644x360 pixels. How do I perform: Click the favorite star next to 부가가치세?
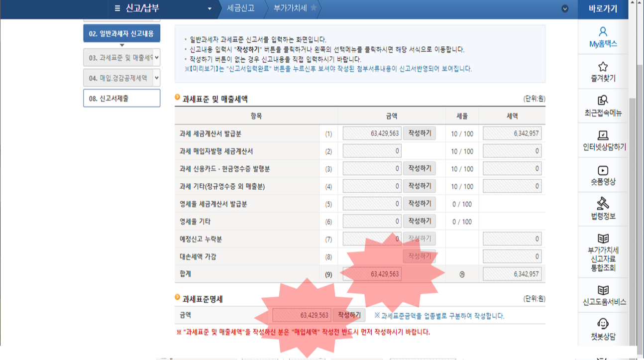314,7
